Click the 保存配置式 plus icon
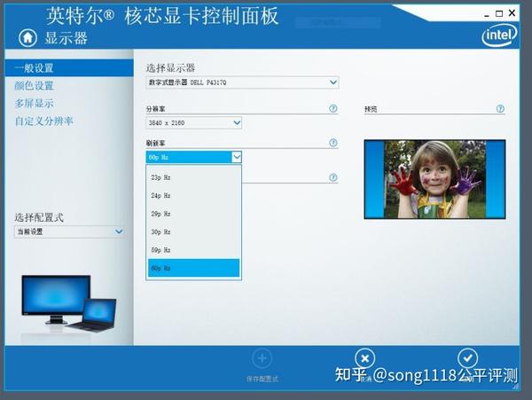This screenshot has width=532, height=400. [262, 358]
